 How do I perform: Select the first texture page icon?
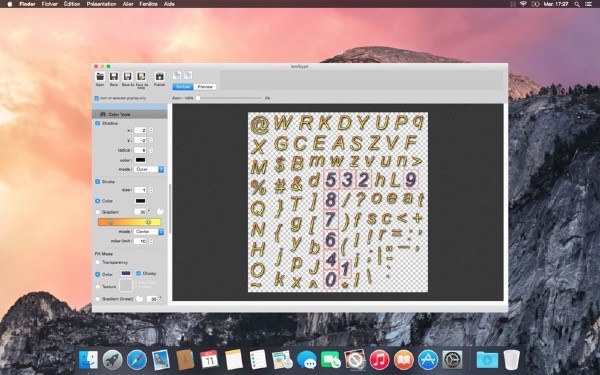coord(177,75)
